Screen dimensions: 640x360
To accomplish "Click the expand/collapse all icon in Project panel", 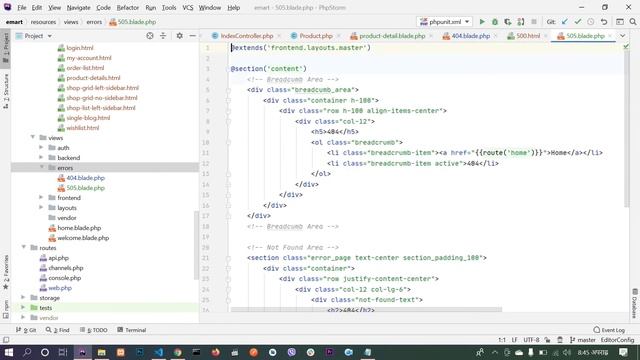I will [163, 36].
